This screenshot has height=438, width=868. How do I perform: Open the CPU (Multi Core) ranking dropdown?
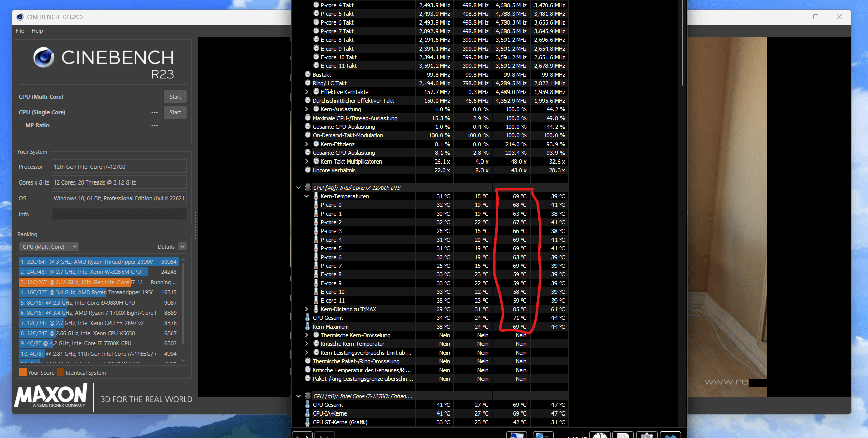point(49,247)
